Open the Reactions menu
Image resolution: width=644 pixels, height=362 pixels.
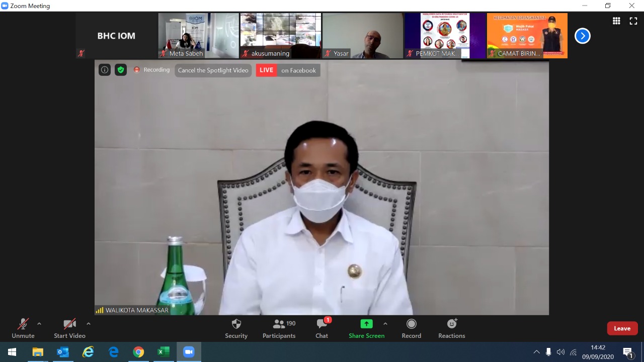[451, 328]
